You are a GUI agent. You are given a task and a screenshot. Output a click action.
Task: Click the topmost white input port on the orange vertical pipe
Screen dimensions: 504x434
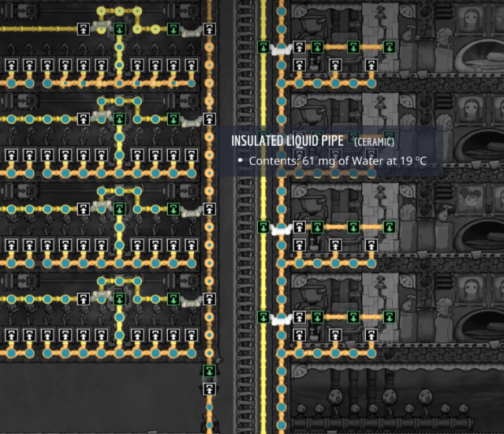(209, 29)
